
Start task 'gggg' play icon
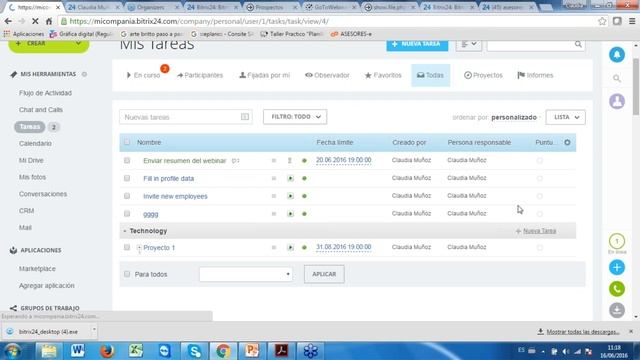(x=290, y=214)
